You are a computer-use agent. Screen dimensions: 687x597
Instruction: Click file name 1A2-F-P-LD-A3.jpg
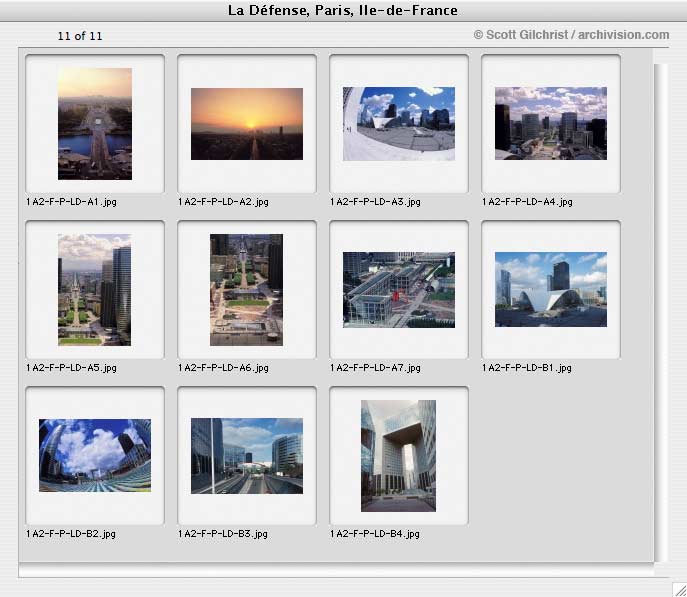pyautogui.click(x=375, y=202)
